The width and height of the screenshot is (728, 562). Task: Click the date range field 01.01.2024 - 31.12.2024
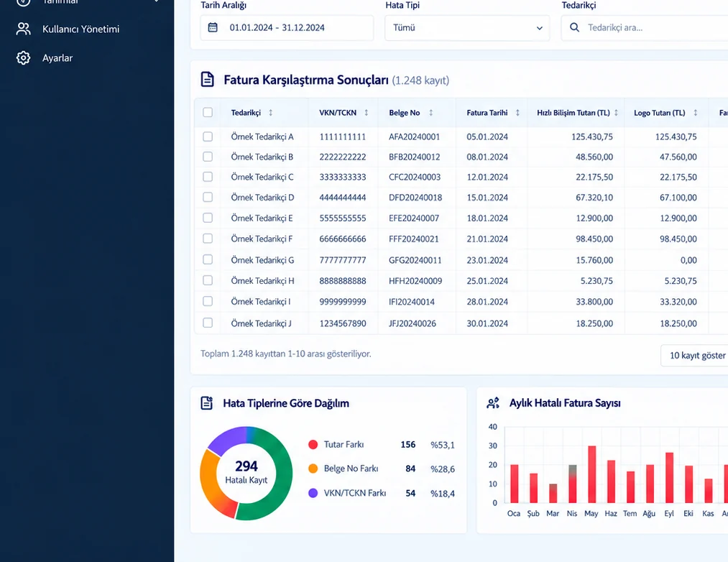click(287, 28)
